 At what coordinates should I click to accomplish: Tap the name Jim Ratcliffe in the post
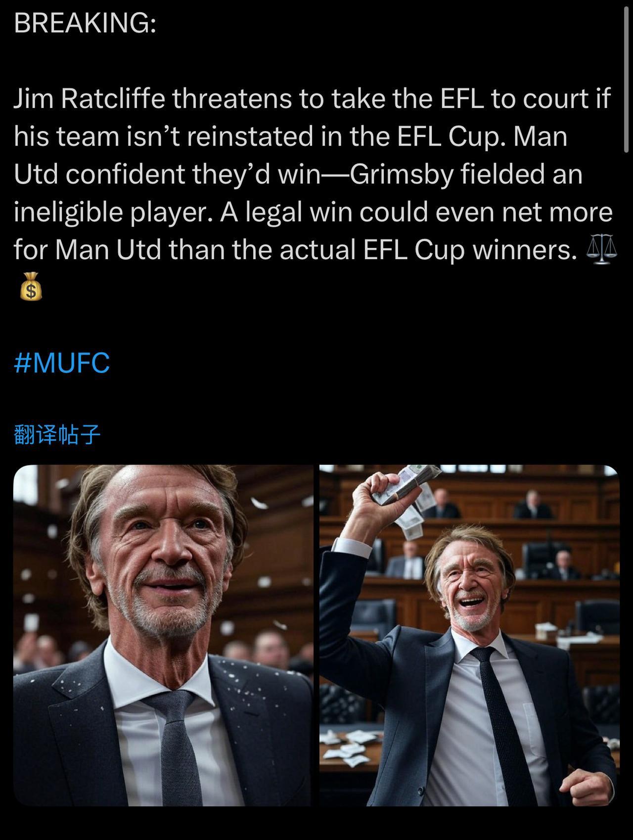(x=89, y=98)
